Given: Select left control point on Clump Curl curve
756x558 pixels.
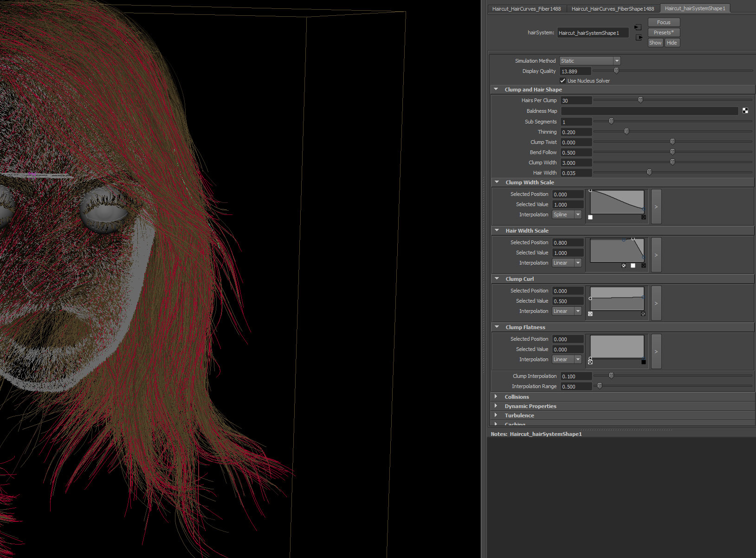Looking at the screenshot, I should [590, 298].
